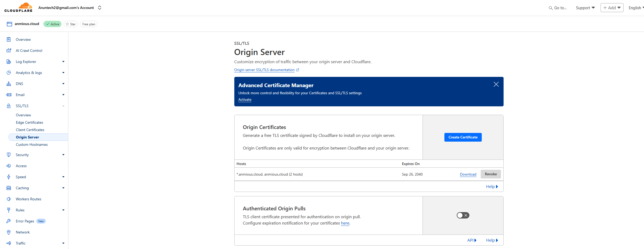Open the Custom Hostnames page
This screenshot has height=249, width=644.
[x=32, y=144]
